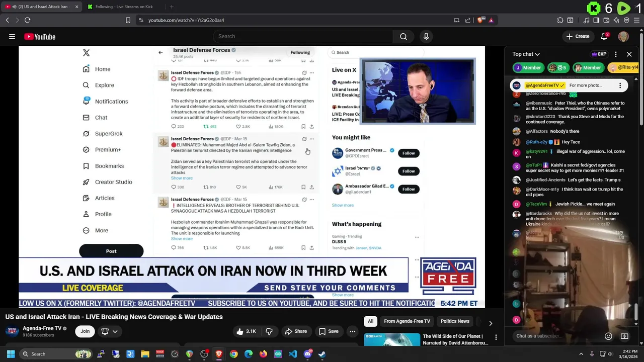Close the live chat panel
This screenshot has width=644, height=362.
pyautogui.click(x=629, y=54)
